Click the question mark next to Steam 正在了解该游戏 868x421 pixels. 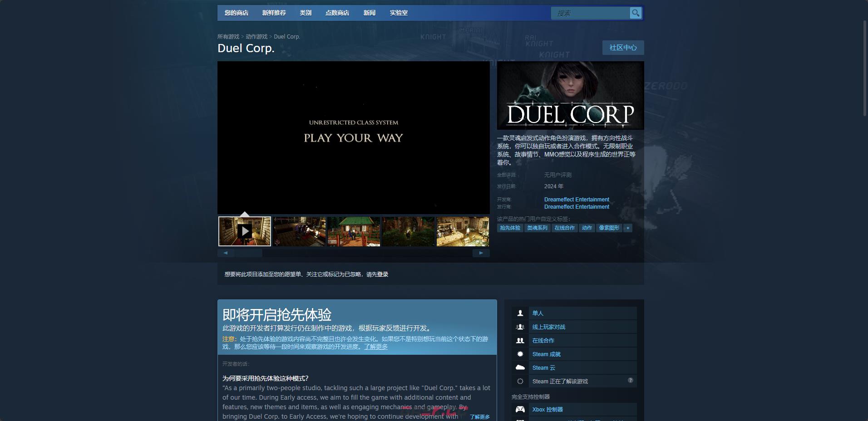point(630,381)
